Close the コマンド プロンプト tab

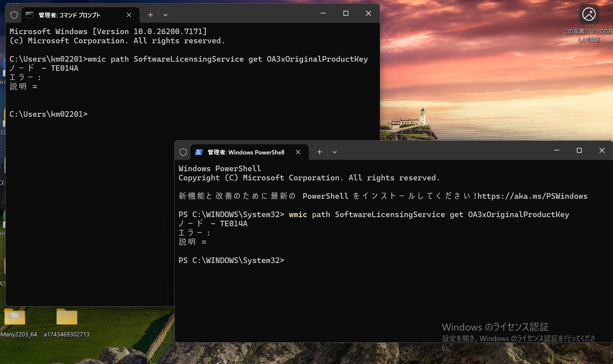[x=129, y=15]
